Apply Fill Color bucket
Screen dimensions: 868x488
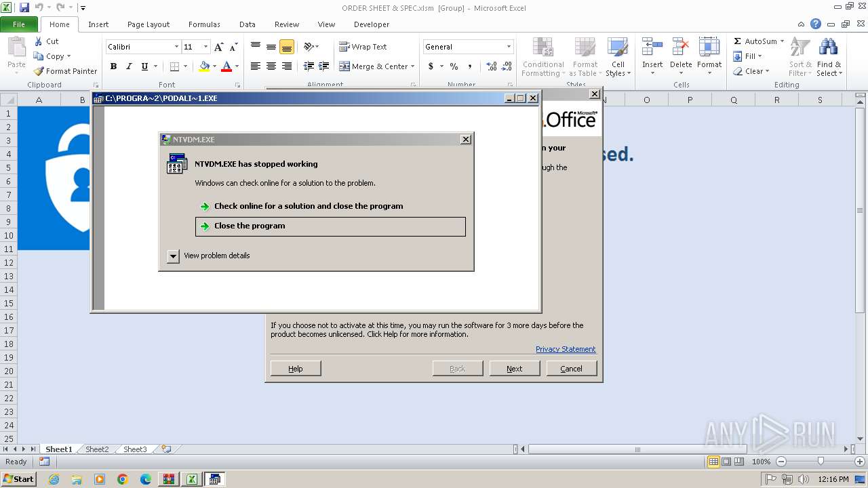(x=204, y=66)
